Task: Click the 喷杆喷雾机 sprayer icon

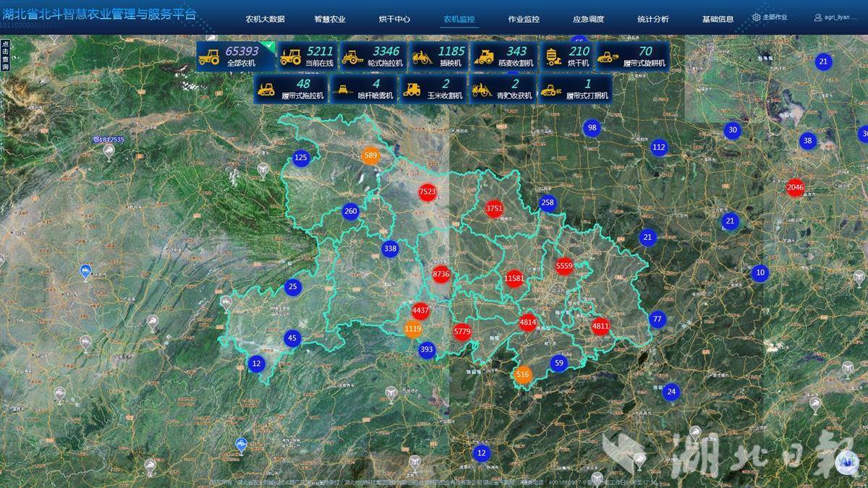Action: 342,89
